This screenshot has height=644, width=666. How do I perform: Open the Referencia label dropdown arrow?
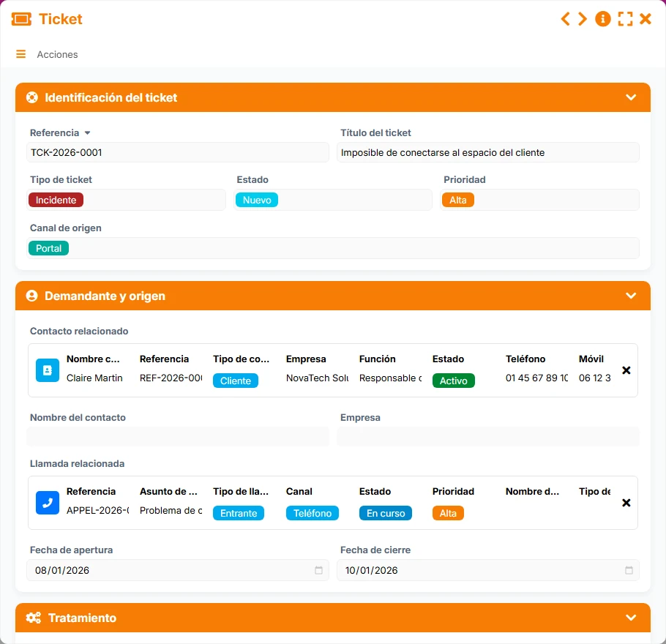tap(88, 133)
